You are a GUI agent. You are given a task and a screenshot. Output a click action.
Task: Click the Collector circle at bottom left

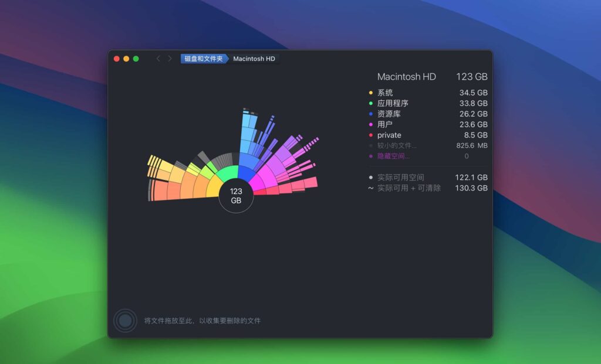tap(125, 320)
